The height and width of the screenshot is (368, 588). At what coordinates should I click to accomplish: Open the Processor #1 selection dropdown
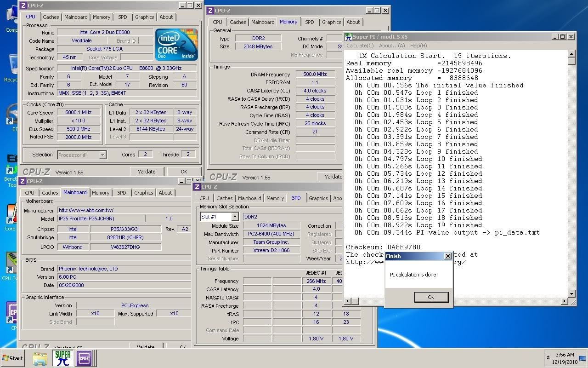102,155
